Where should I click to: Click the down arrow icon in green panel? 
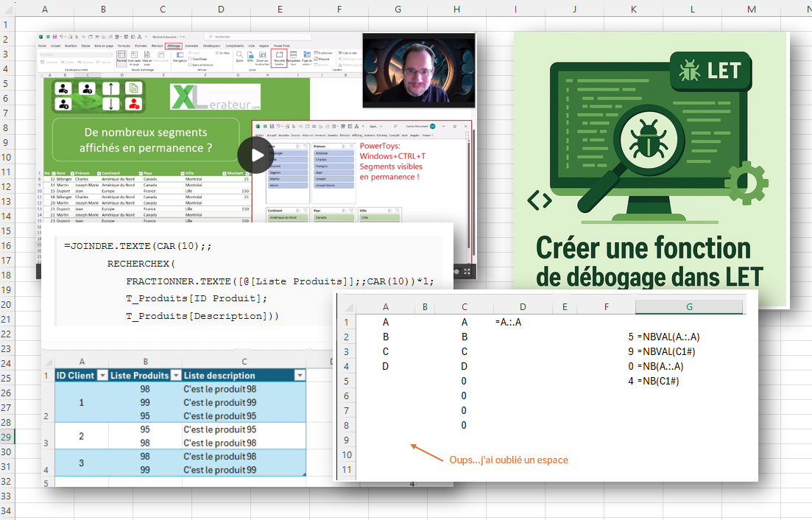110,104
